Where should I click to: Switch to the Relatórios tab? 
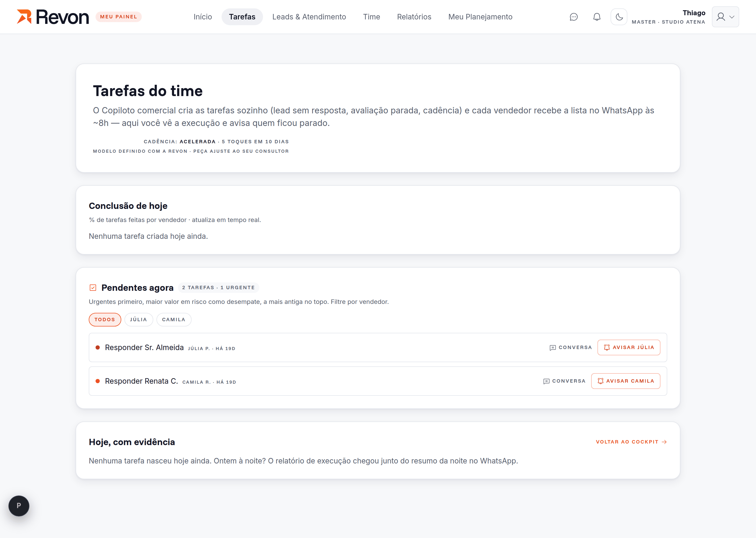(x=414, y=17)
